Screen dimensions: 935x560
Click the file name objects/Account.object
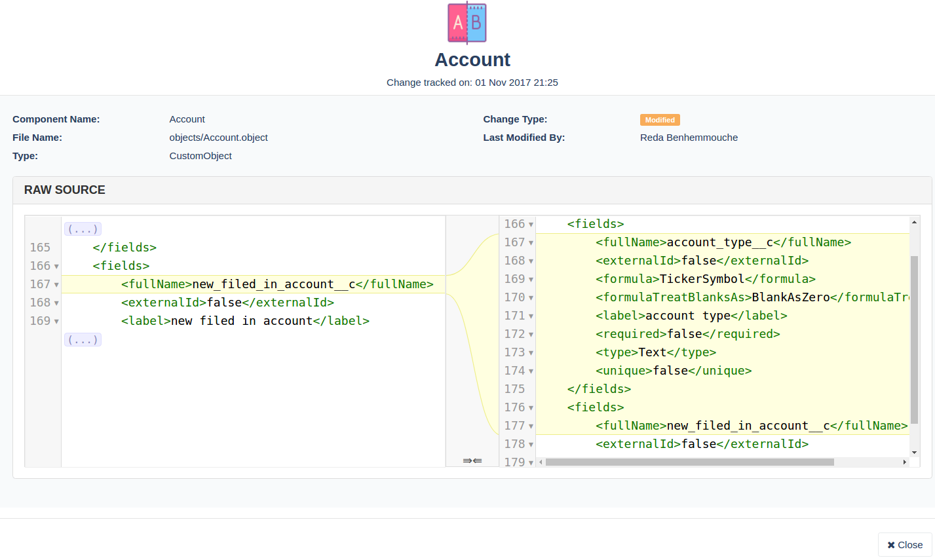point(219,138)
